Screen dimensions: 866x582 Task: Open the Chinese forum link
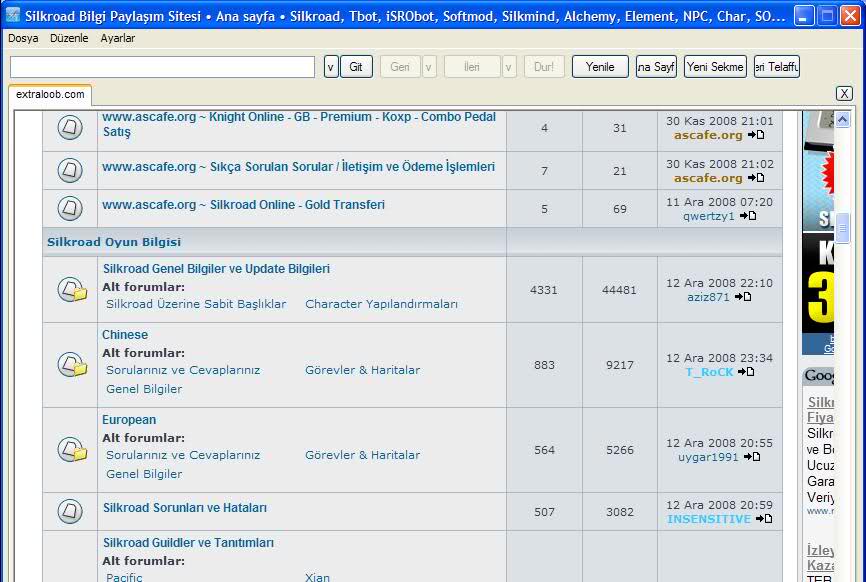point(125,335)
